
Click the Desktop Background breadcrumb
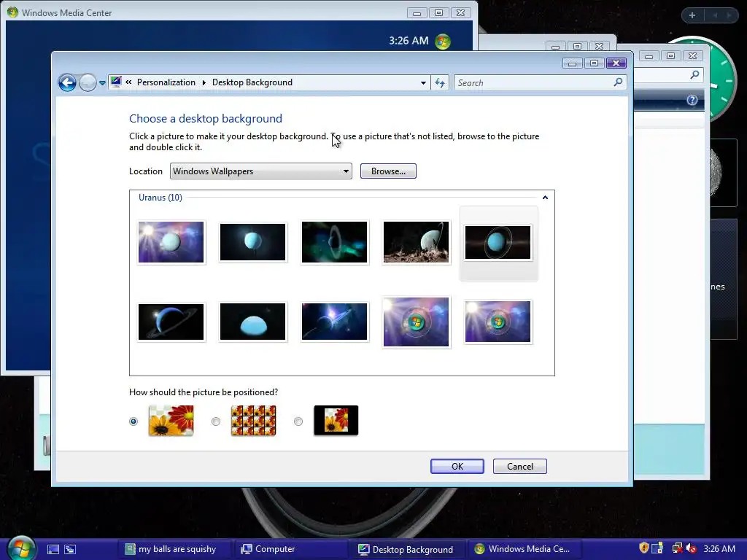coord(252,82)
